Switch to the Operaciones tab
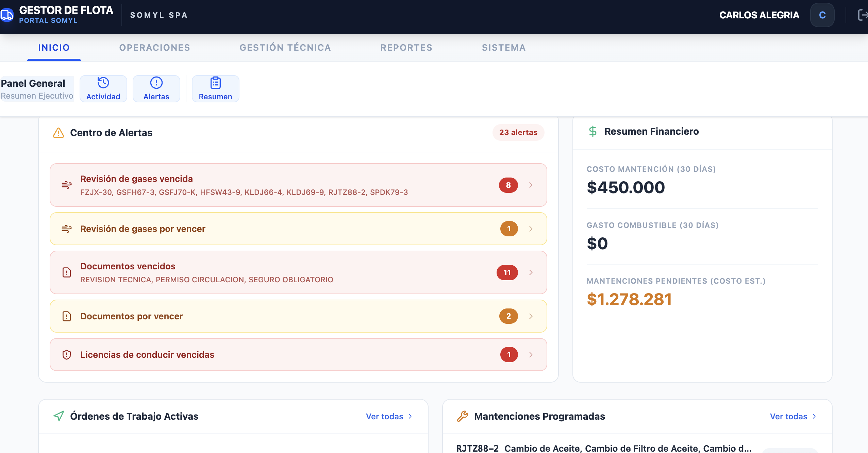Image resolution: width=868 pixels, height=453 pixels. [x=154, y=48]
